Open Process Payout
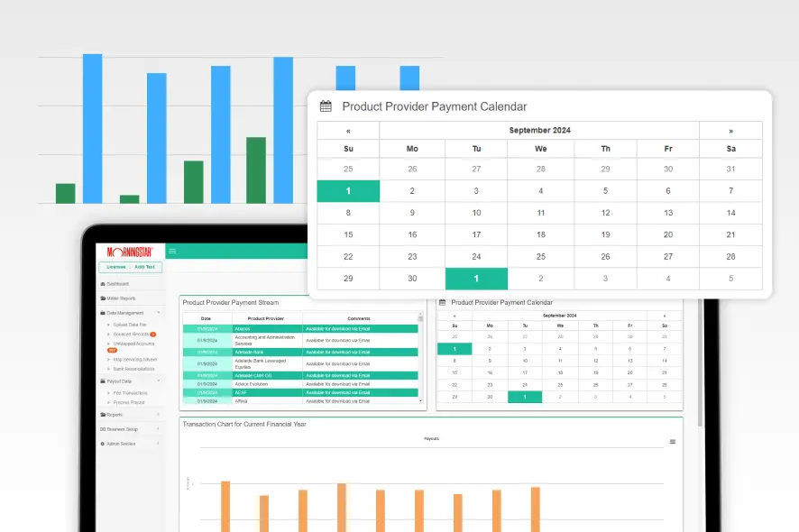Viewport: 799px width, 532px height. [x=128, y=402]
